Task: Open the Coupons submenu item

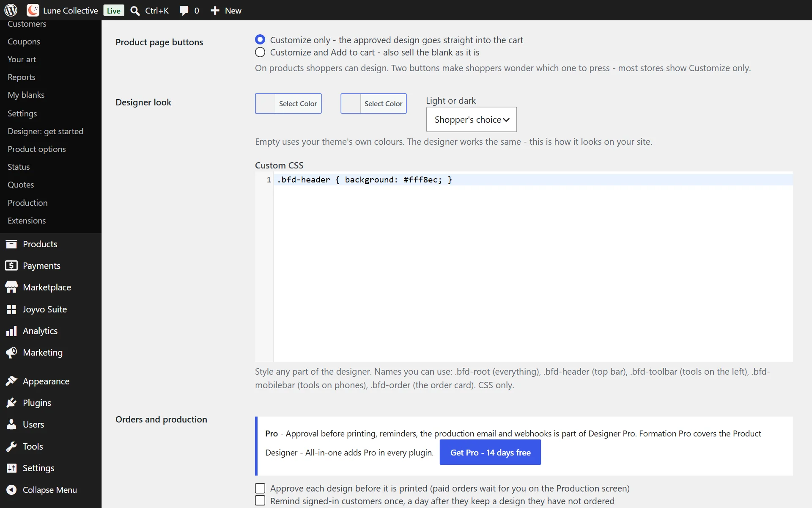Action: click(24, 41)
